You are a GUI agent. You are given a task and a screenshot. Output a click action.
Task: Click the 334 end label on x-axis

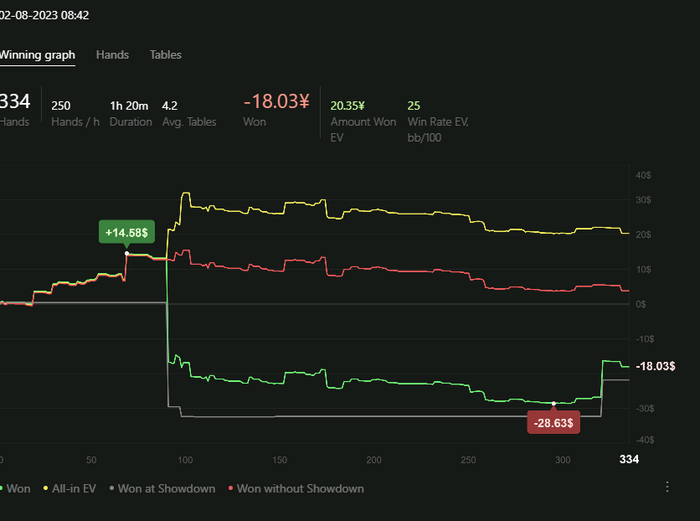tap(629, 459)
